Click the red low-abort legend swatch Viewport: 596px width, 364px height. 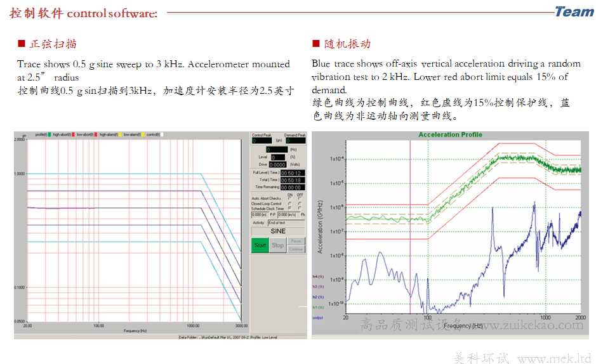click(96, 134)
